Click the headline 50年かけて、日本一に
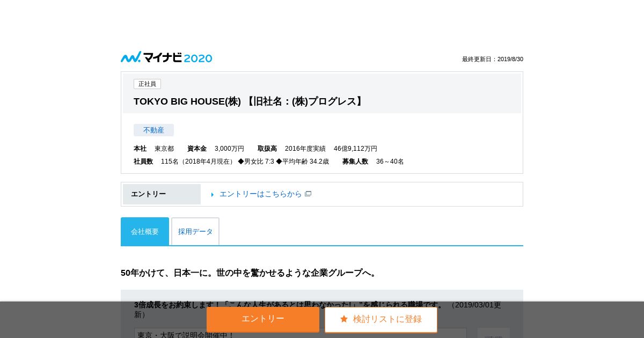Screen dimensions: 644x338 click(250, 273)
